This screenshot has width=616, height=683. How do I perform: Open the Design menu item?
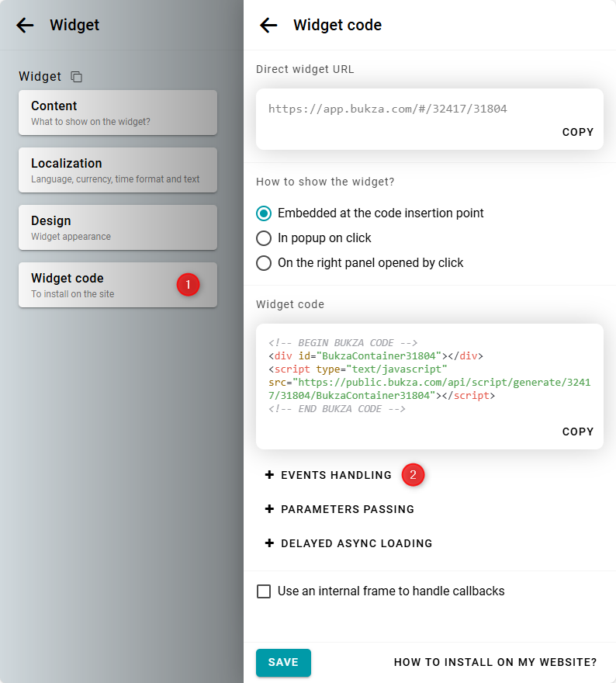tap(117, 227)
